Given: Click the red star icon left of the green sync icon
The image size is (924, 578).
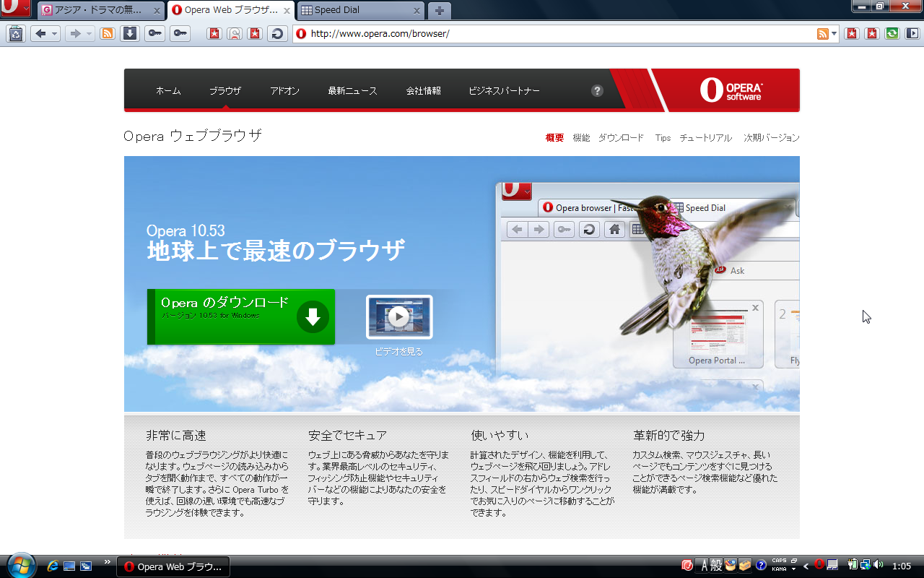Looking at the screenshot, I should coord(872,33).
